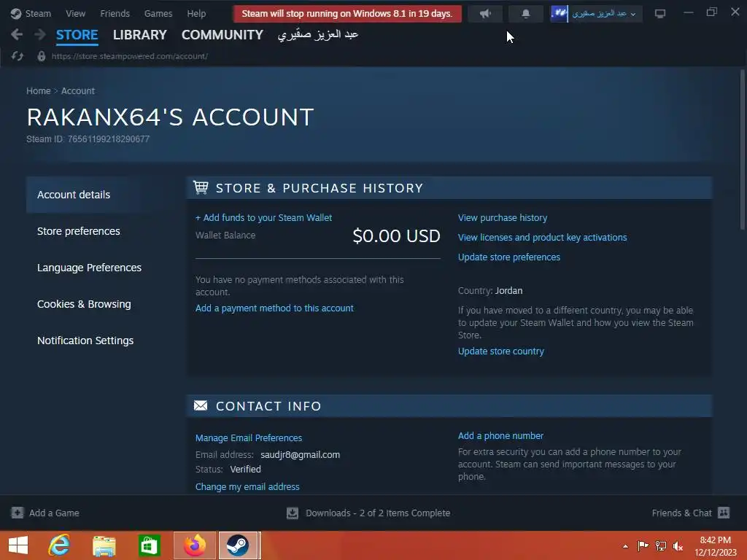
Task: Click the lock icon beside the URL
Action: pos(42,56)
